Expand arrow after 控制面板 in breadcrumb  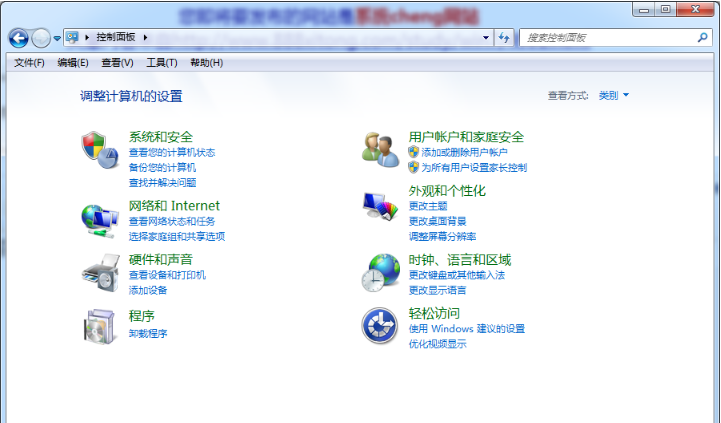pyautogui.click(x=145, y=37)
